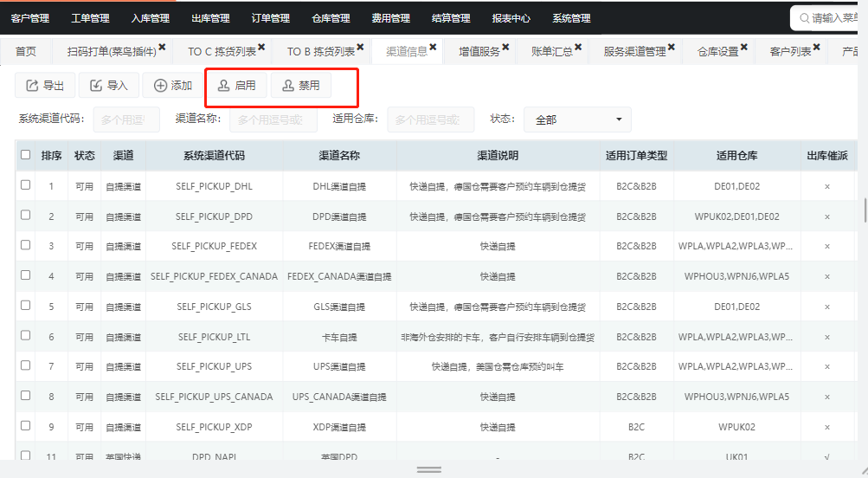Check the SELF_PICKUP_GLS row checkbox
This screenshot has width=868, height=478.
point(25,305)
